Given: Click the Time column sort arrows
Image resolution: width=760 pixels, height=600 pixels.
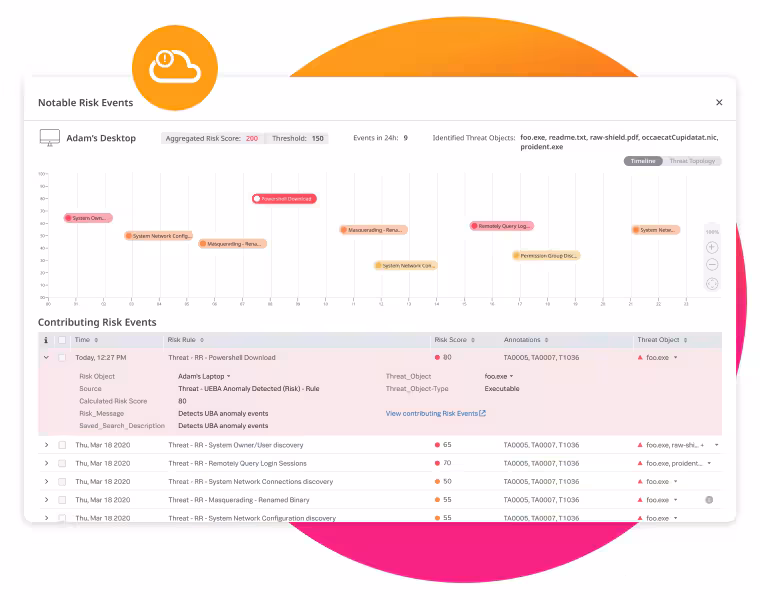Looking at the screenshot, I should tap(97, 340).
